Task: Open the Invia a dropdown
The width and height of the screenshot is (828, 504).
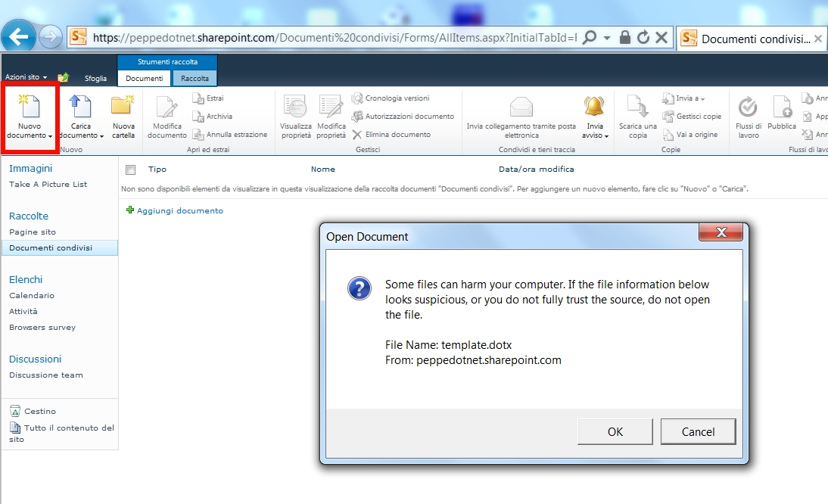Action: pos(684,98)
